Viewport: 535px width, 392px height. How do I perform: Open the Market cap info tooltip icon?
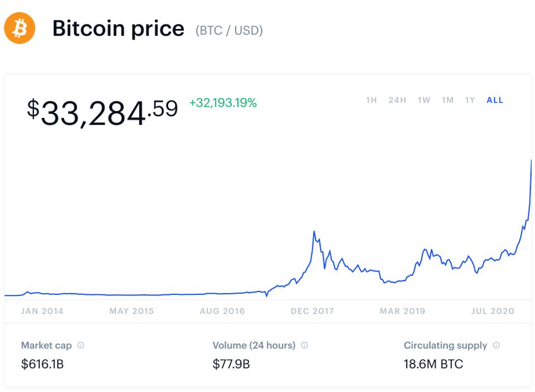click(x=81, y=345)
